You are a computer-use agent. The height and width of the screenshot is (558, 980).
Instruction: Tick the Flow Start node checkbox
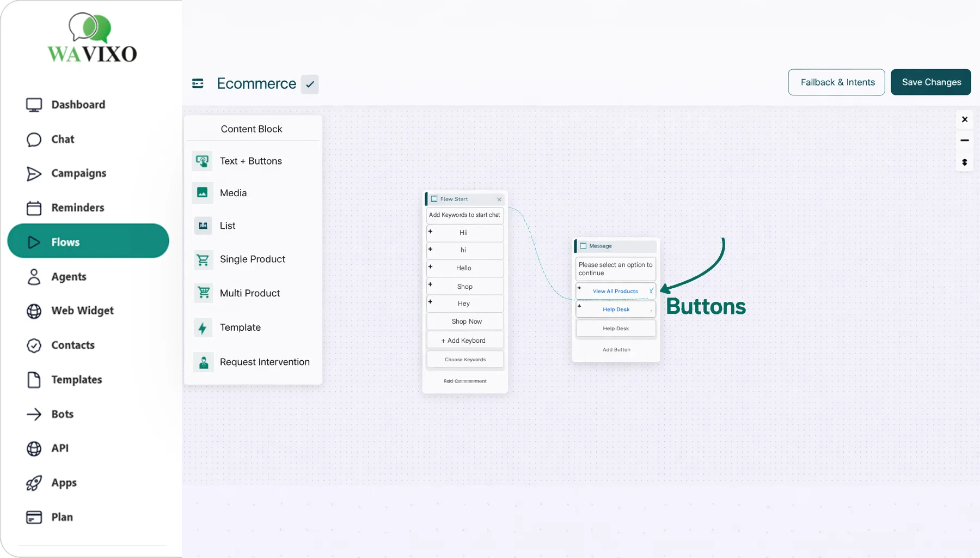click(x=434, y=199)
